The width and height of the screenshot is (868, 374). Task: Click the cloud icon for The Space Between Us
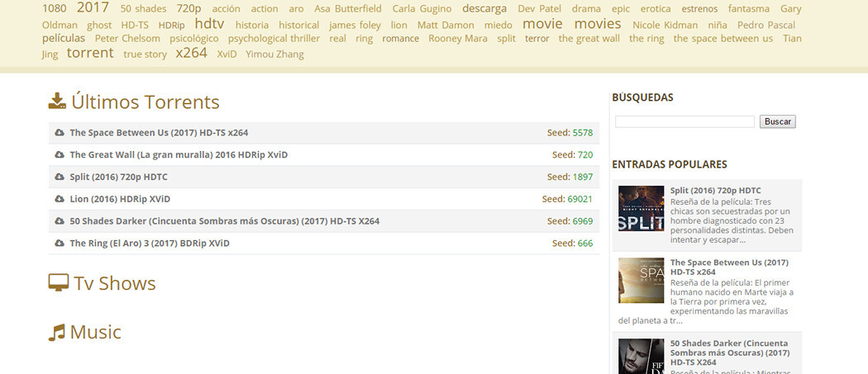[60, 133]
